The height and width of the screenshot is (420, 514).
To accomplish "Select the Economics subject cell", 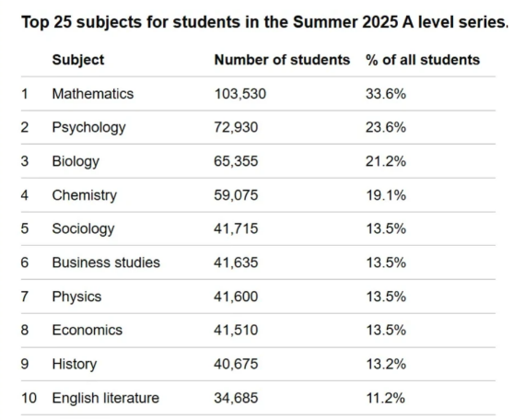I will pyautogui.click(x=88, y=330).
